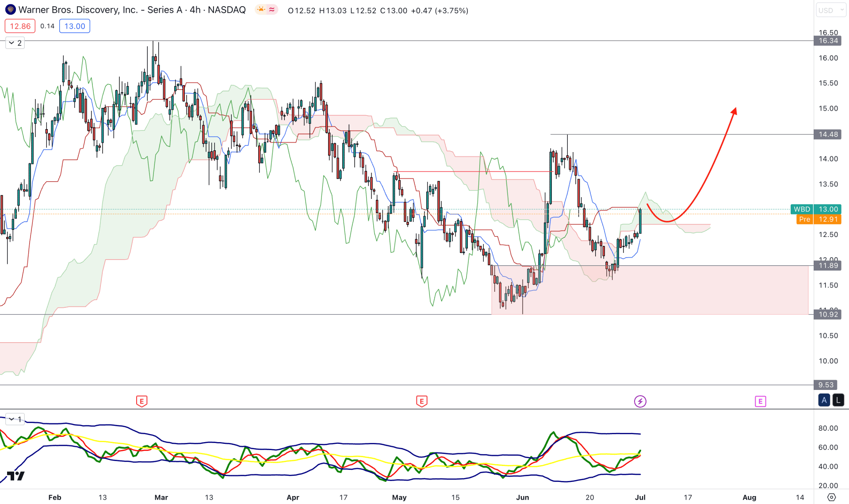The image size is (849, 504).
Task: Click the 0.14 spread value
Action: tap(47, 26)
